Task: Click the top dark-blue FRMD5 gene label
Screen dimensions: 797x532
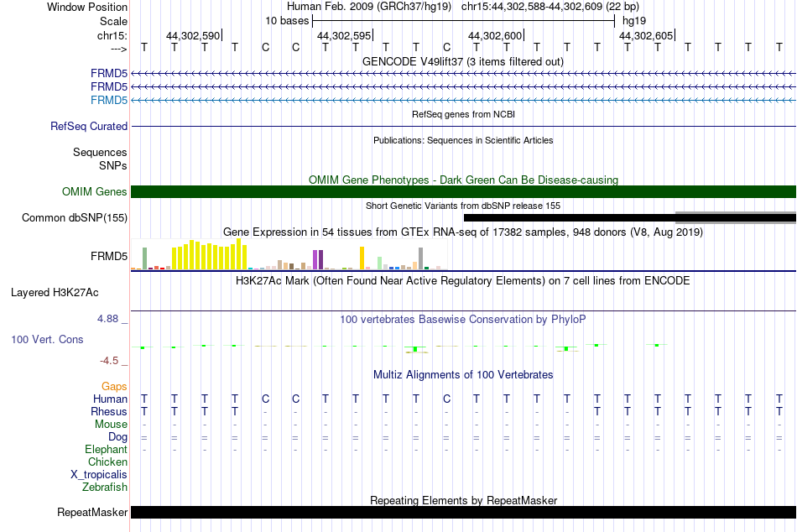Action: click(109, 73)
